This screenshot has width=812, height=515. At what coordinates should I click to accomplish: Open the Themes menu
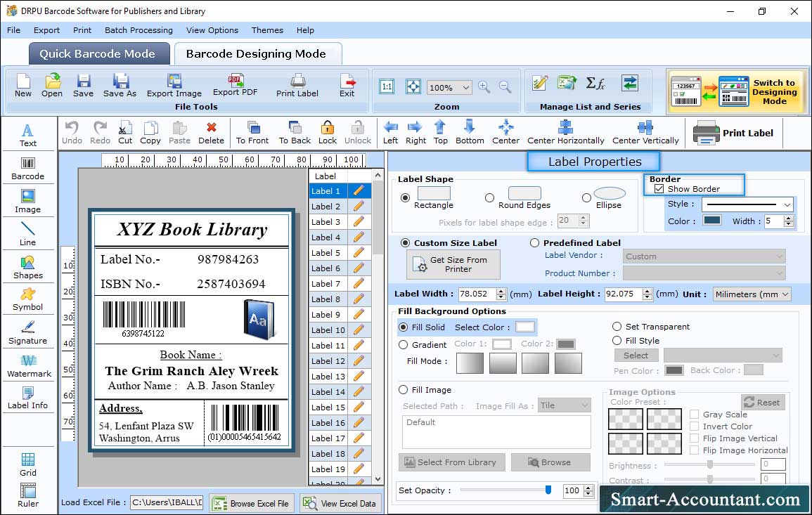[x=267, y=30]
